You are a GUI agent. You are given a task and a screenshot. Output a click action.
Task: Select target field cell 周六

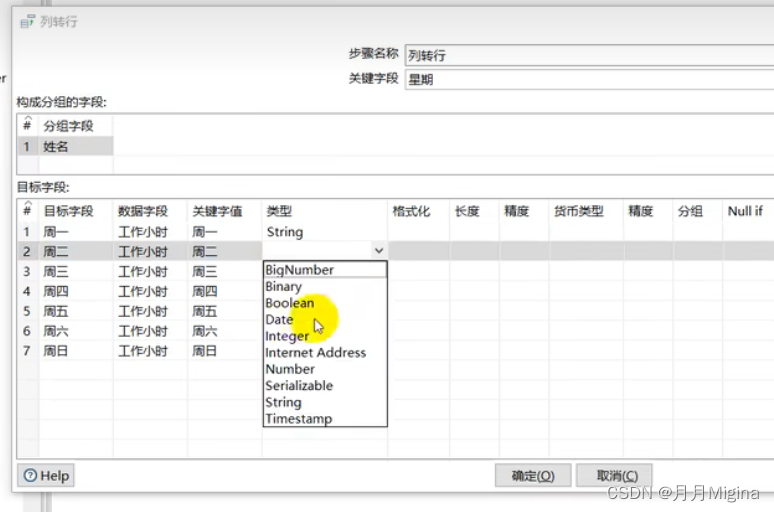coord(76,331)
